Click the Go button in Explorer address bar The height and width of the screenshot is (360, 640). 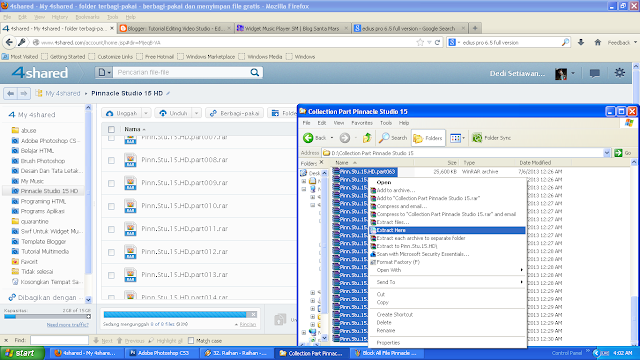click(x=623, y=153)
